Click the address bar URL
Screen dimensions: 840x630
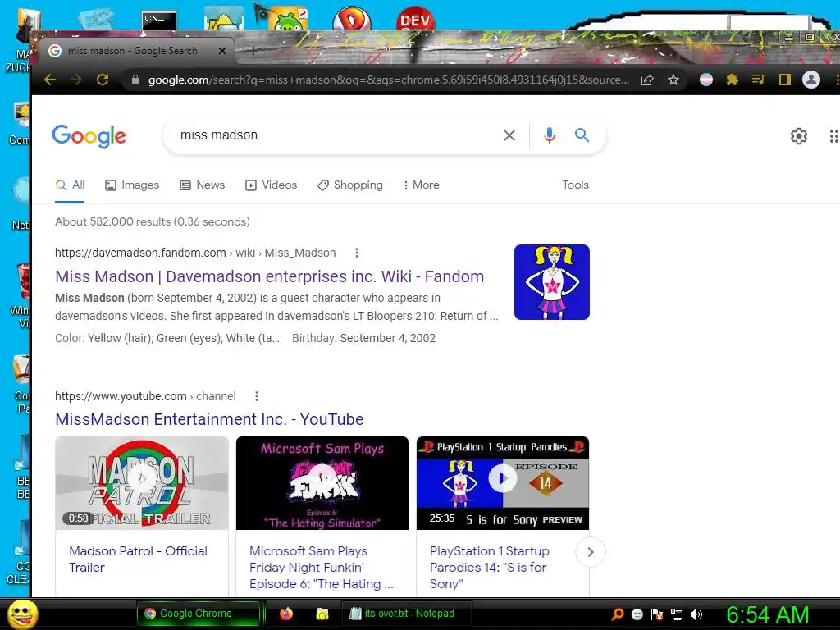click(388, 80)
